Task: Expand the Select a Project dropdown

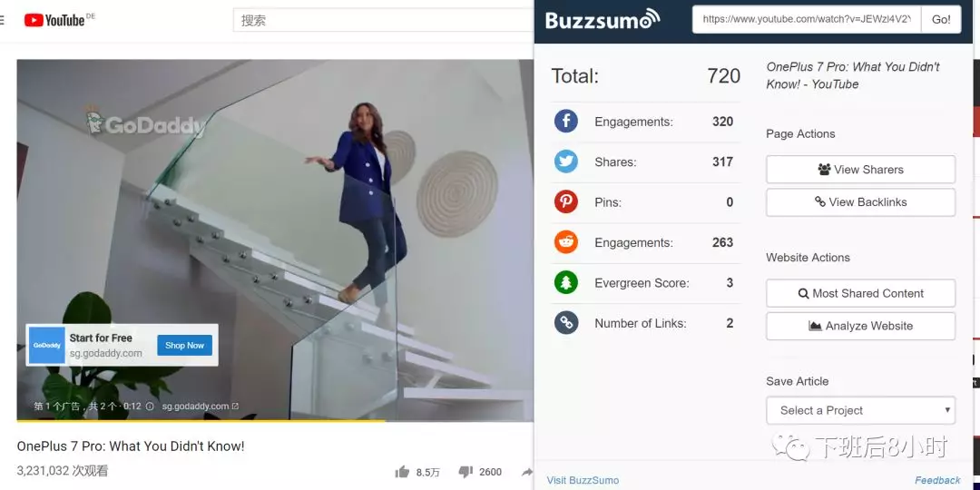Action: click(x=860, y=411)
